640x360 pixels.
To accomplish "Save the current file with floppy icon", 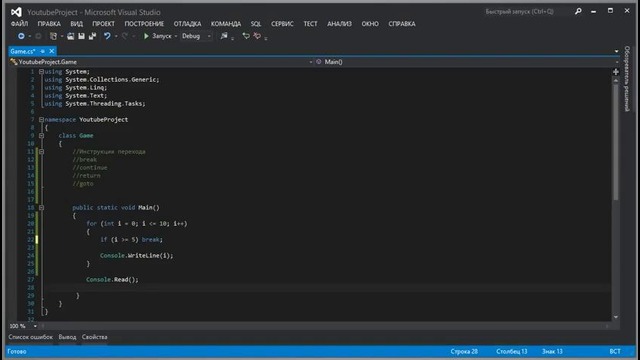I will point(81,36).
